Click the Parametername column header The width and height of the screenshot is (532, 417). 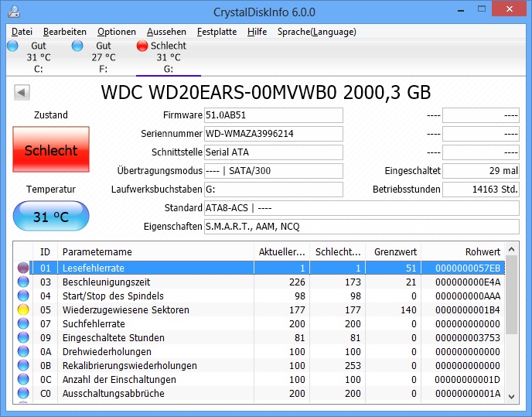coord(155,252)
